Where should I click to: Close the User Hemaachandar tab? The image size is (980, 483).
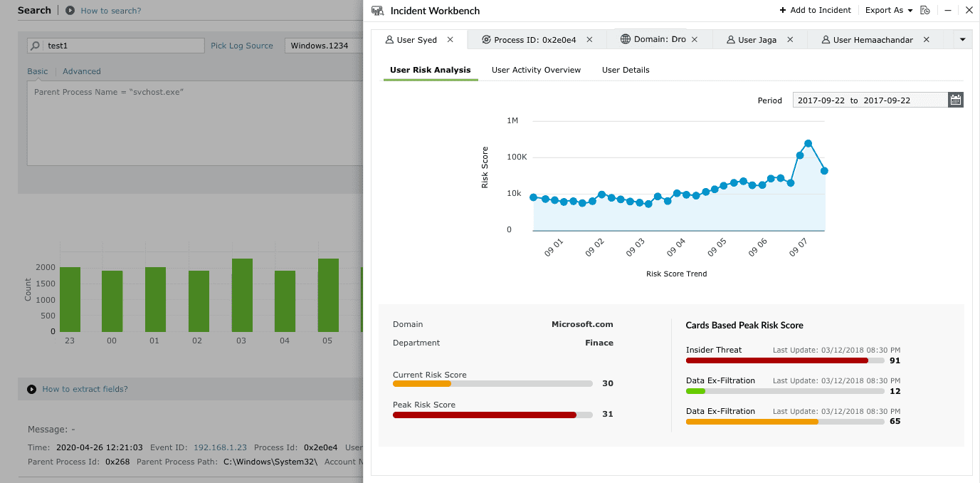tap(926, 40)
